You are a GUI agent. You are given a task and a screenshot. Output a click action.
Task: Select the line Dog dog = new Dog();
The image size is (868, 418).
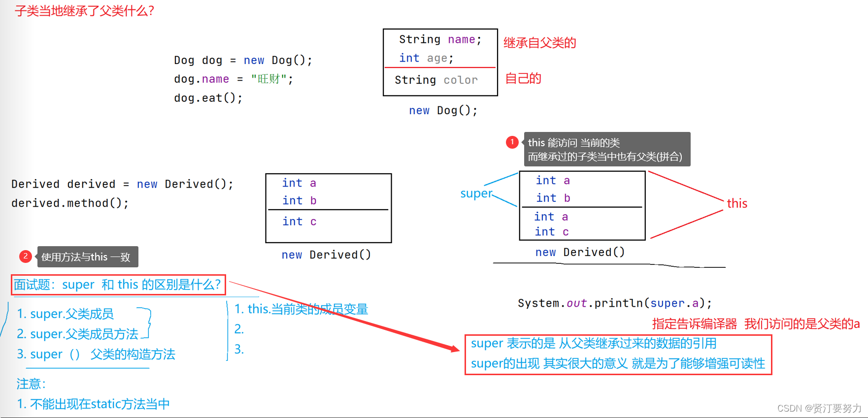pos(243,60)
